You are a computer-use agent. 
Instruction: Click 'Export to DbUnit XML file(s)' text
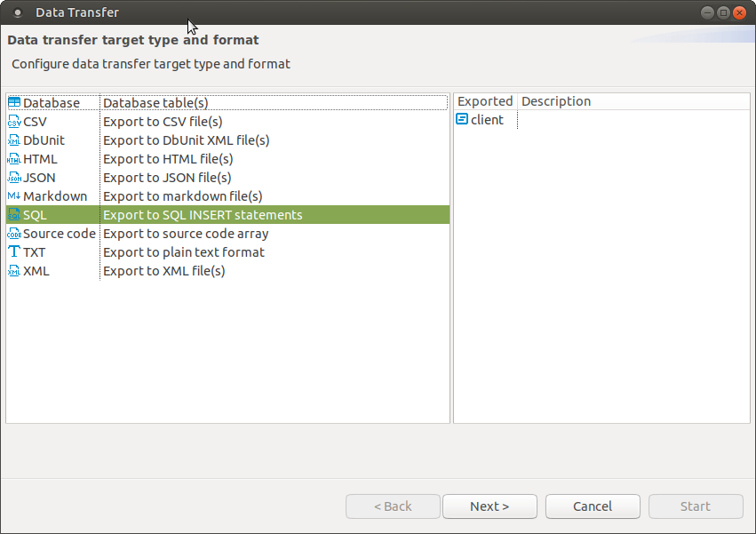point(186,140)
